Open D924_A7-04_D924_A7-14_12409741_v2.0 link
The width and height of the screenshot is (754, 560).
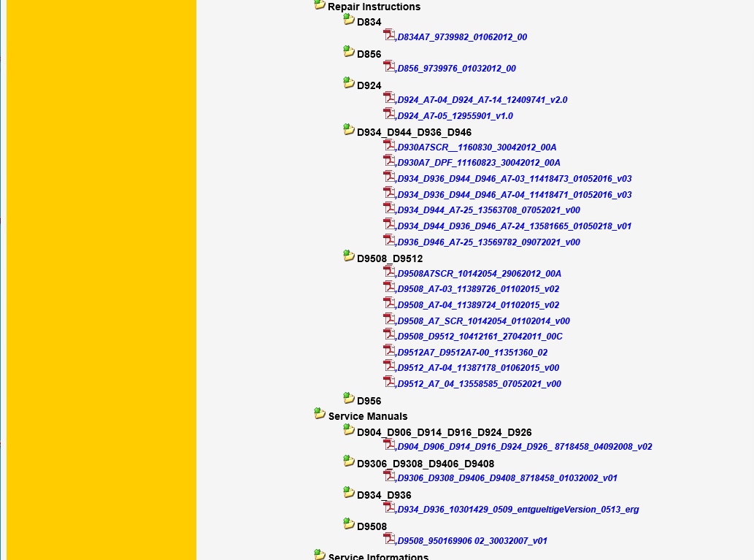(482, 100)
